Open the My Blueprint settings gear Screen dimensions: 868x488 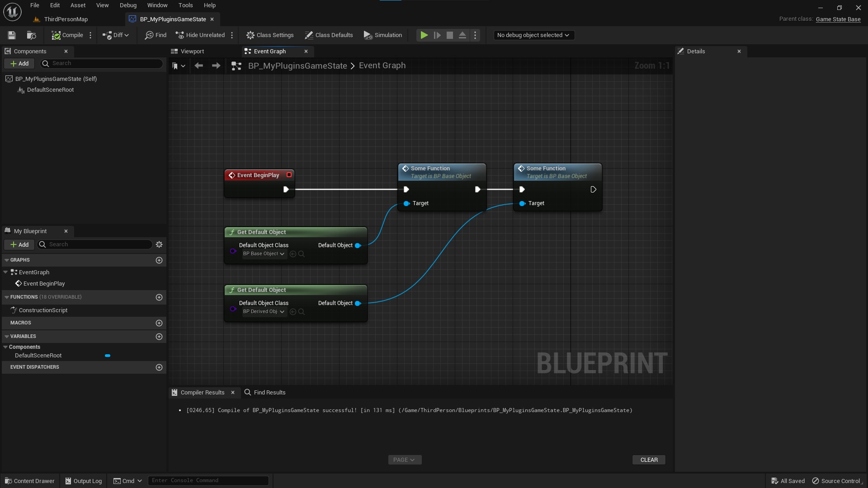[159, 244]
